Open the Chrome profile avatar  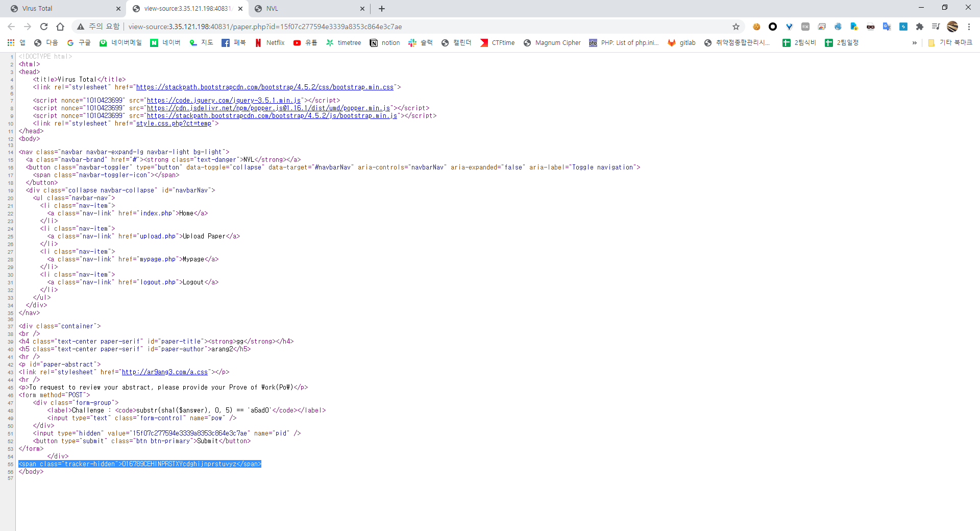952,27
